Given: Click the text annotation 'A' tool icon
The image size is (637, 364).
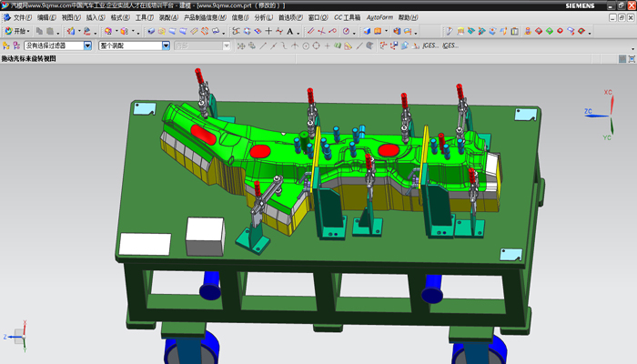Looking at the screenshot, I should (x=289, y=31).
